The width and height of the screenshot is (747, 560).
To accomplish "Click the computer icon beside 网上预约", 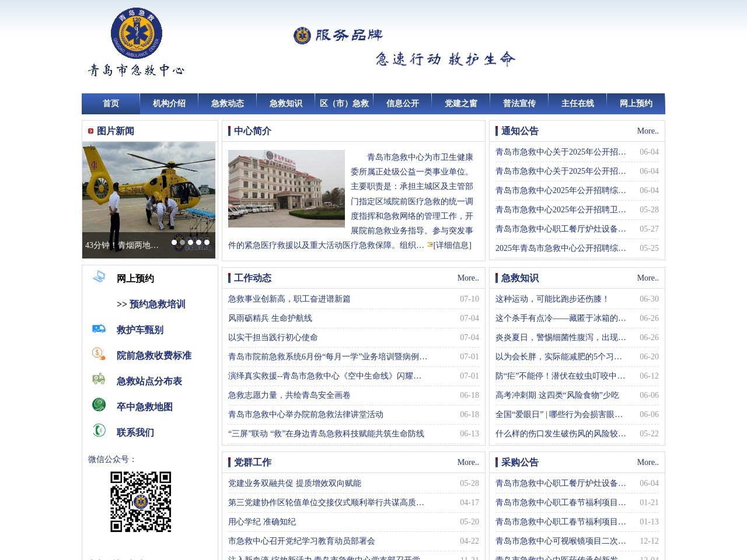I will [x=99, y=277].
